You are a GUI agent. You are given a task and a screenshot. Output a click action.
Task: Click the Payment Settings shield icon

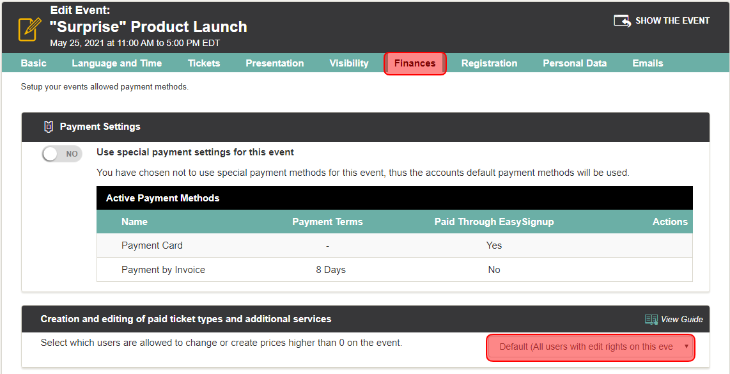click(48, 127)
